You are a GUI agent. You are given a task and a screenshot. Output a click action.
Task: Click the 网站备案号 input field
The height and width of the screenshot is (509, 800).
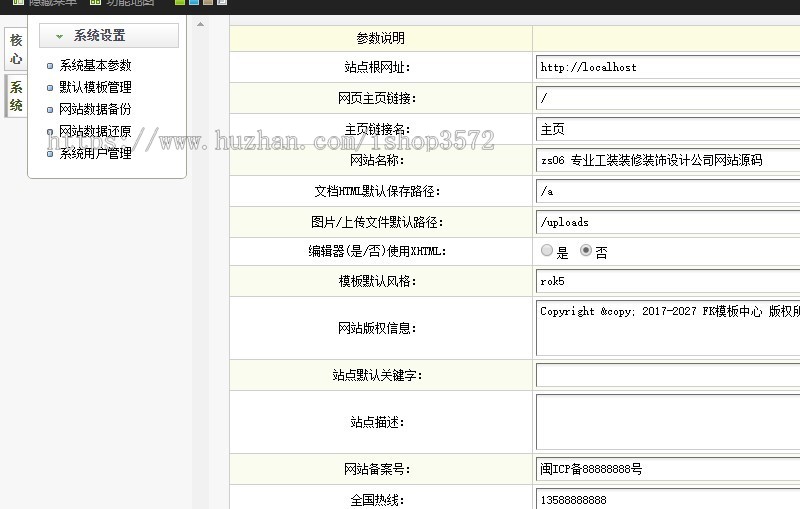668,469
